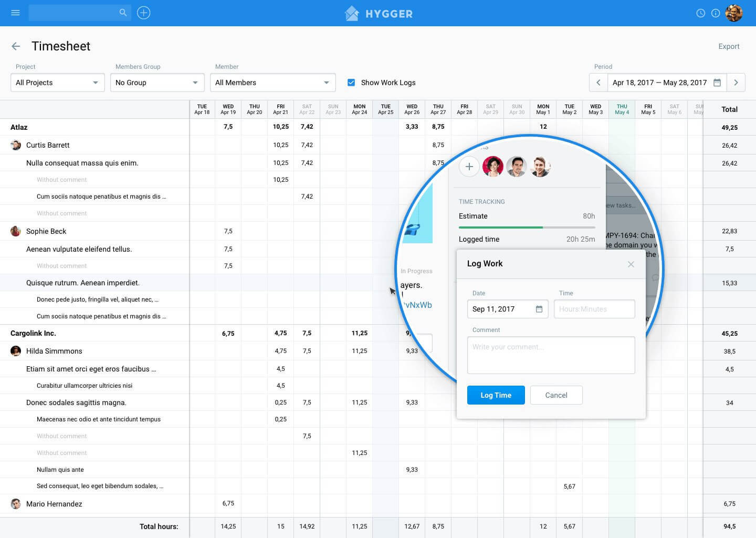
Task: Click the Export link
Action: click(x=729, y=46)
